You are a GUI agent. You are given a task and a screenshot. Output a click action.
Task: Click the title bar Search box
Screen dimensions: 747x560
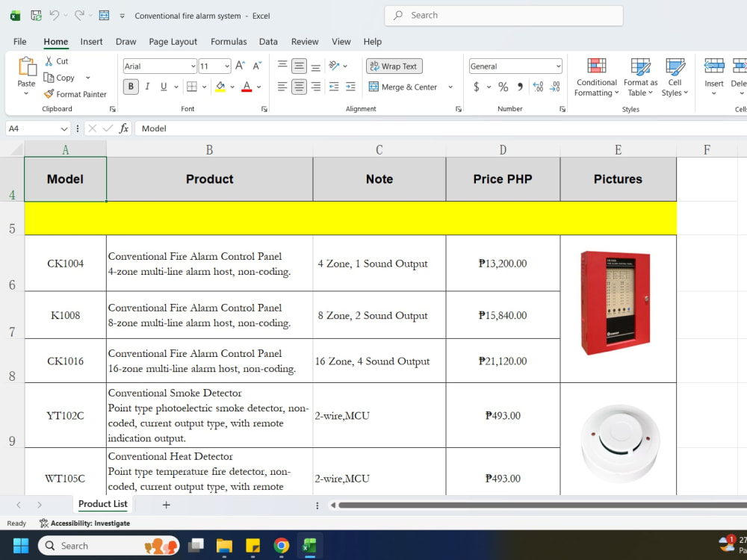(503, 15)
